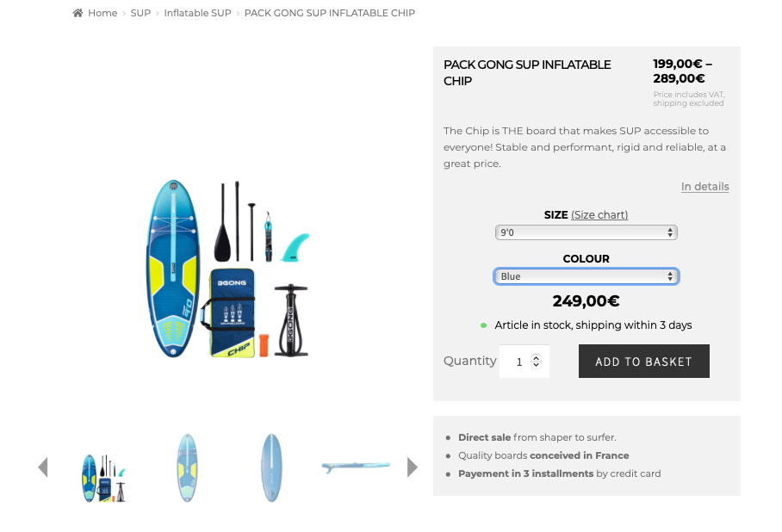Select the full pack thumbnail image

coord(103,478)
